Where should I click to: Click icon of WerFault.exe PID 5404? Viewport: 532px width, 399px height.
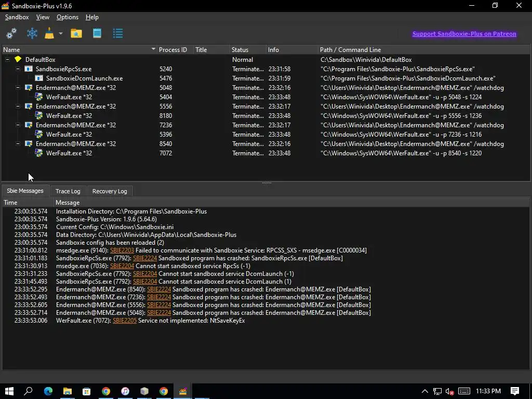39,97
